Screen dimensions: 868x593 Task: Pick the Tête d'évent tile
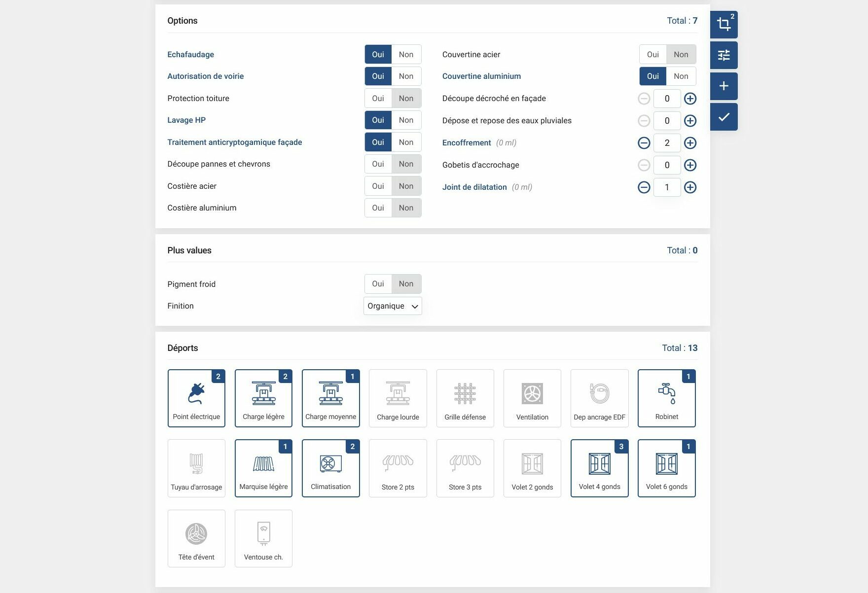196,538
